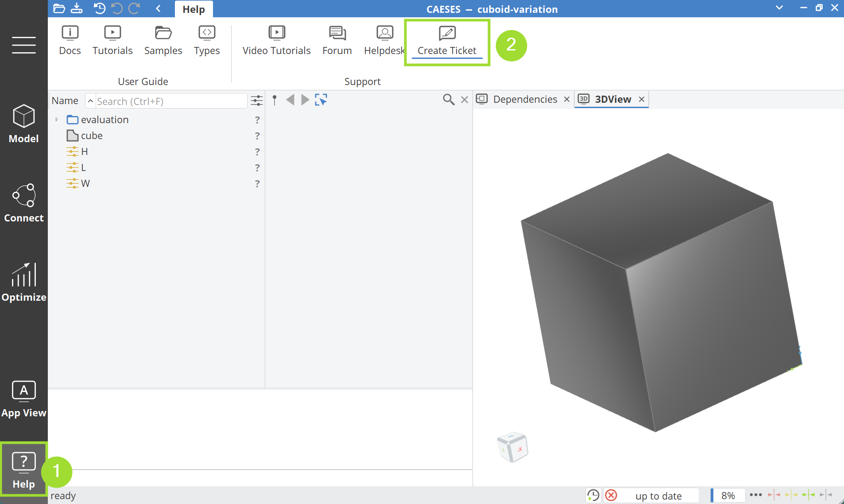Open the title bar dropdown chevron

click(x=779, y=8)
